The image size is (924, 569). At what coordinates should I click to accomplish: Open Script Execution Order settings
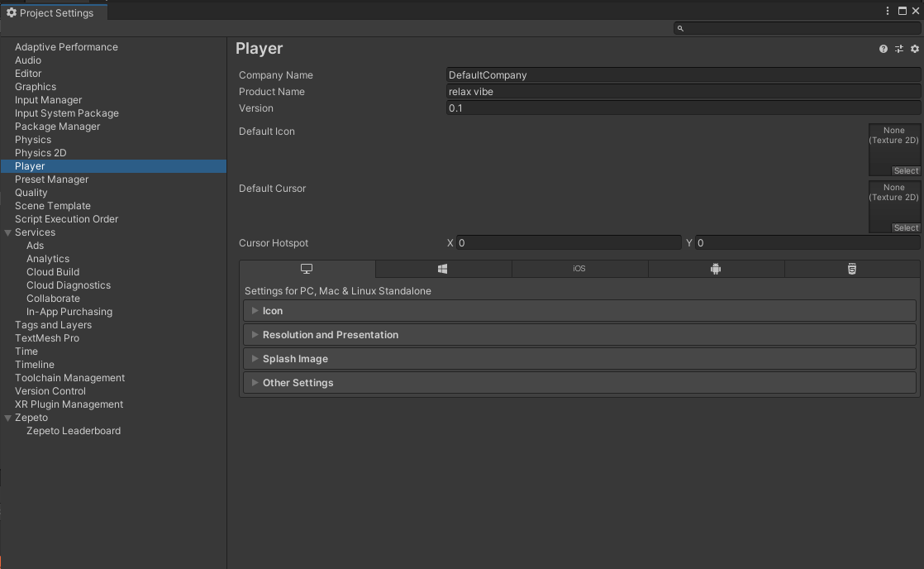tap(67, 219)
